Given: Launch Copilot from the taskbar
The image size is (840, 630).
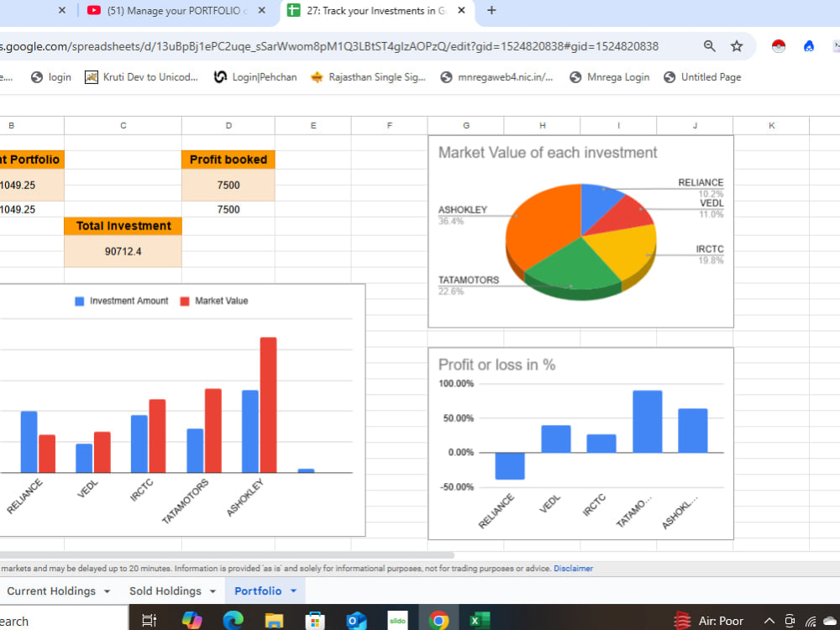Looking at the screenshot, I should click(x=192, y=621).
